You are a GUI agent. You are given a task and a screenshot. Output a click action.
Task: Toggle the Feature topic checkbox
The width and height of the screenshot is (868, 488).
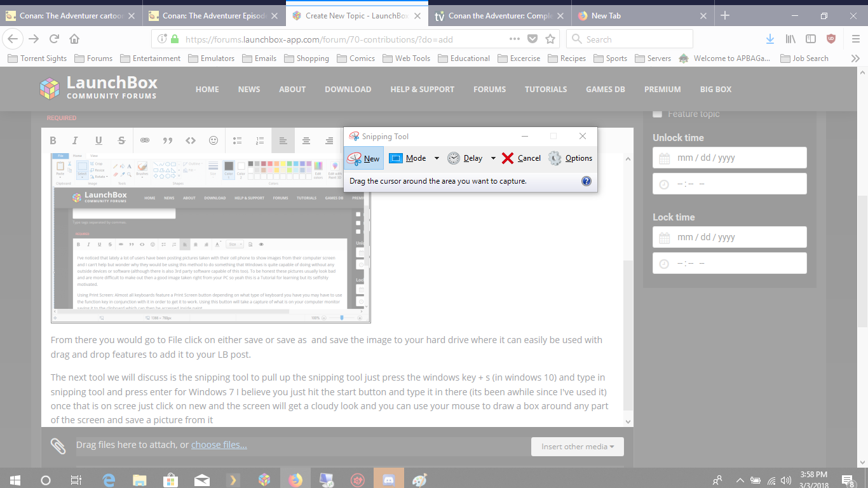pyautogui.click(x=658, y=114)
